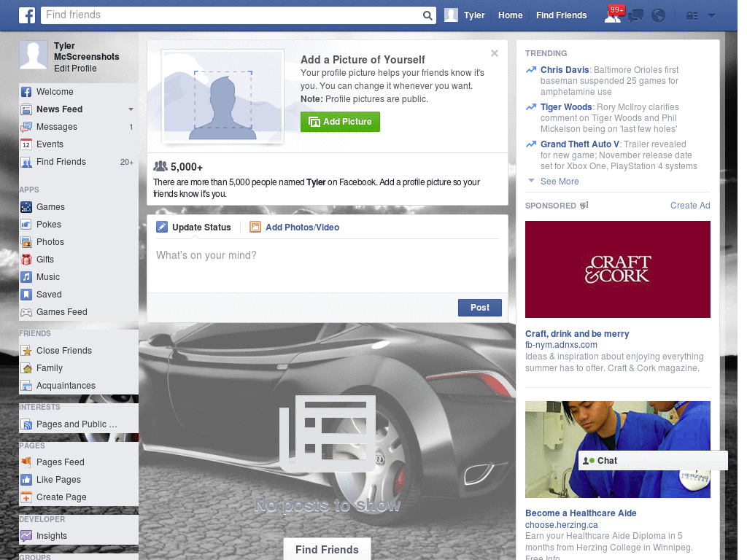Click the Welcome sidebar icon
This screenshot has height=560, width=747.
coord(26,92)
